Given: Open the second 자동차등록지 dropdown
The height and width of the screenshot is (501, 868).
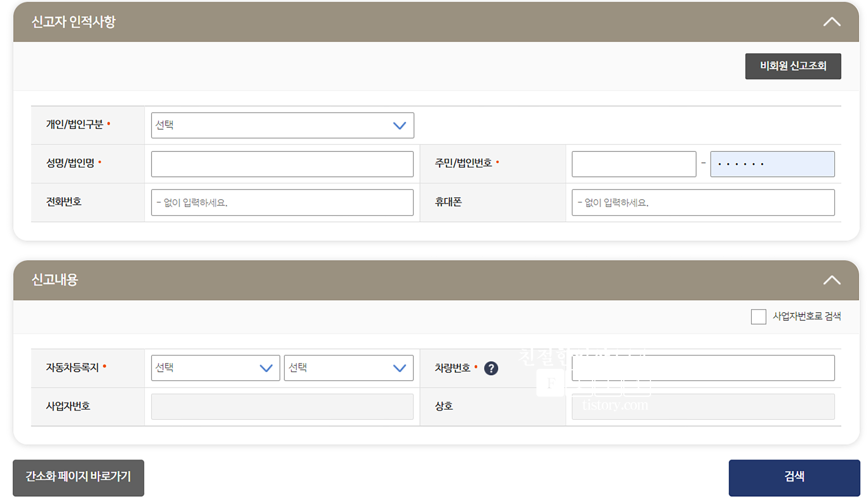Looking at the screenshot, I should 348,368.
